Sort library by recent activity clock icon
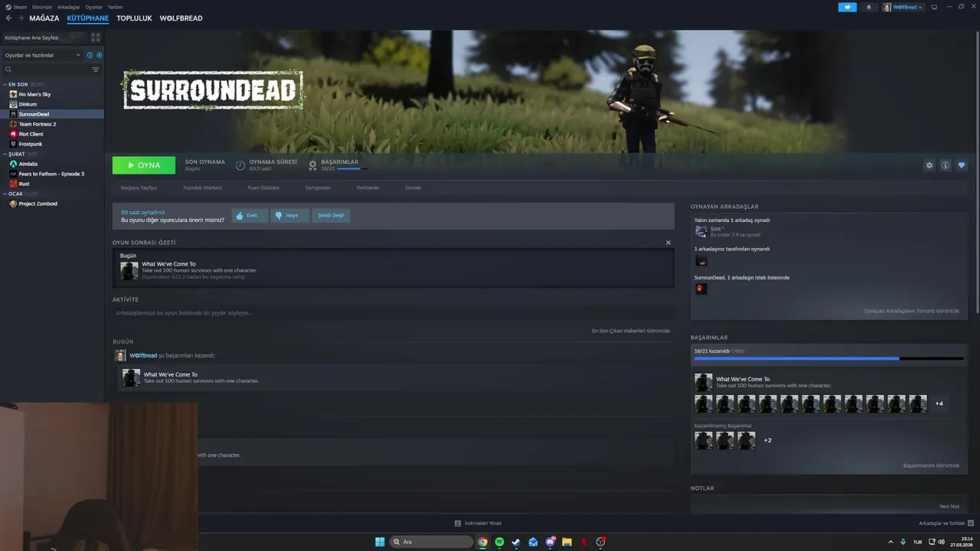This screenshot has height=551, width=980. click(90, 55)
